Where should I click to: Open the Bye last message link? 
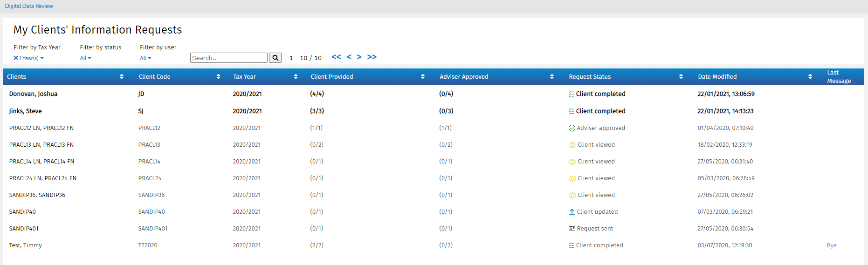pos(832,245)
